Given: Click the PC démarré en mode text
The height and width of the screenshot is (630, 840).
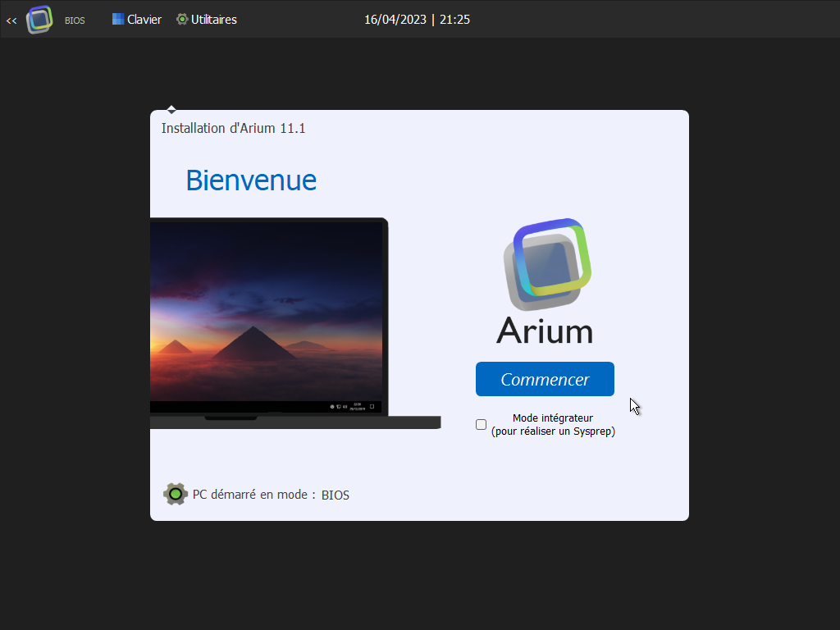Looking at the screenshot, I should (254, 495).
